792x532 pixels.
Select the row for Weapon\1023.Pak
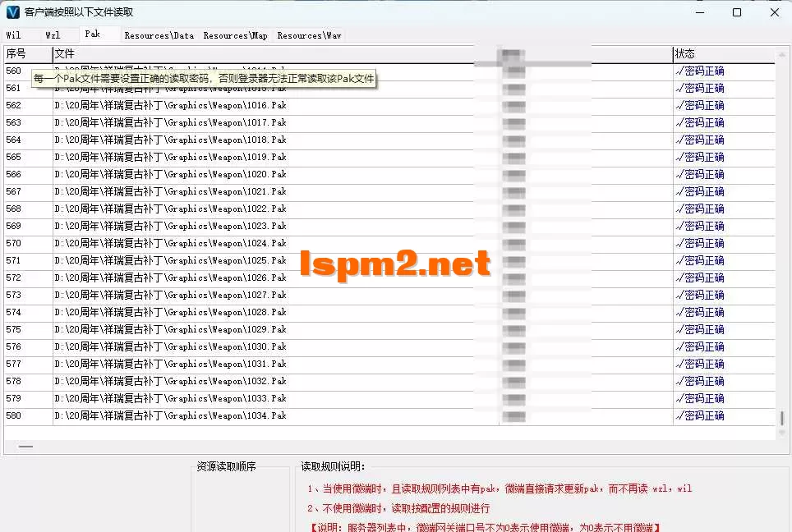tap(389, 226)
